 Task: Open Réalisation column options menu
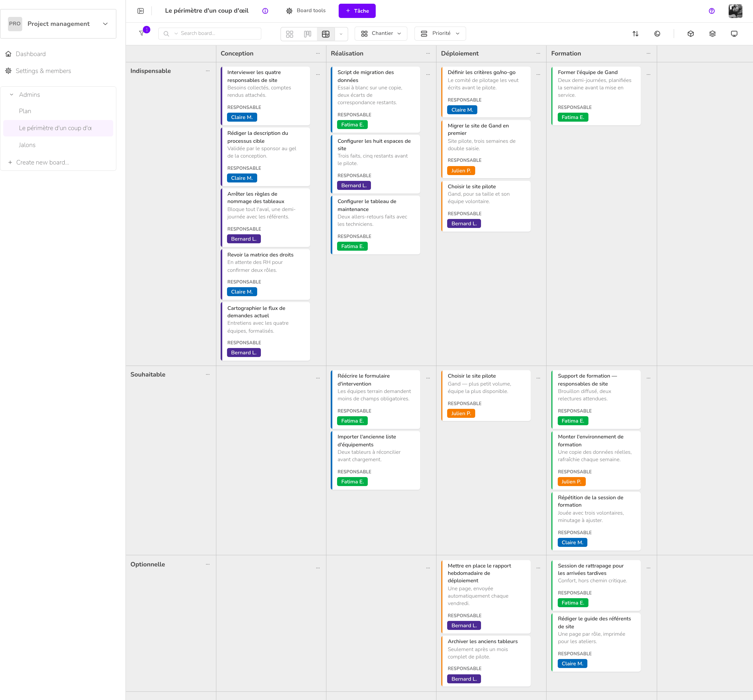tap(428, 53)
